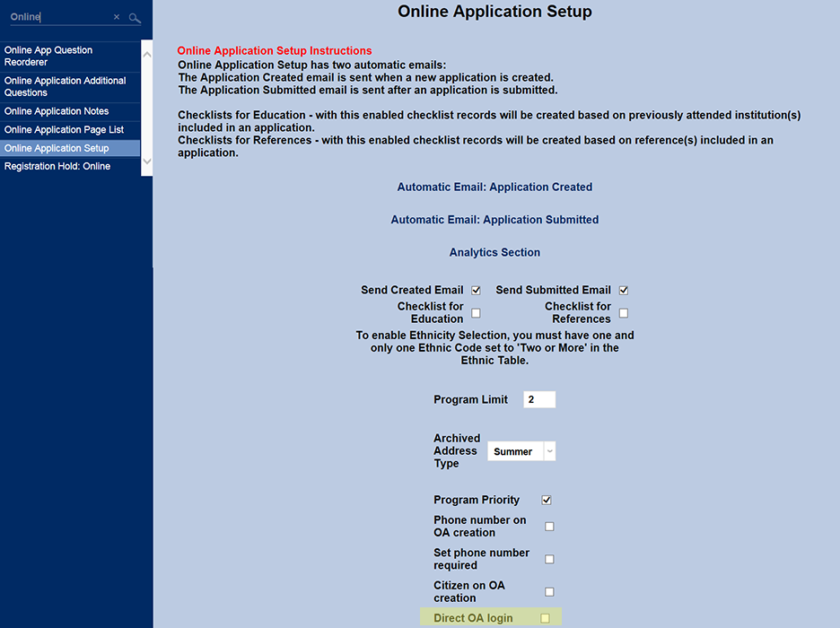Enable Phone number on OA creation
Screen dimensions: 840x628
(x=550, y=527)
